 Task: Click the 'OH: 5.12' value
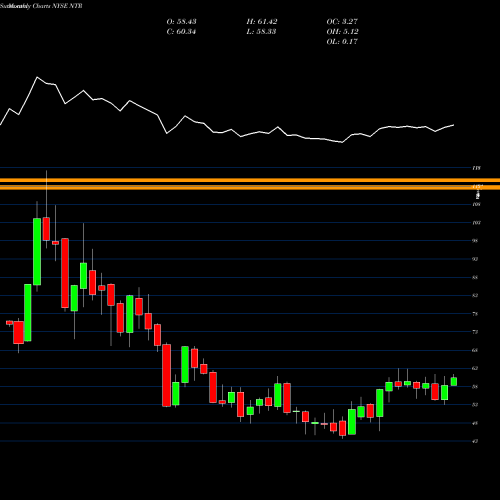[342, 32]
